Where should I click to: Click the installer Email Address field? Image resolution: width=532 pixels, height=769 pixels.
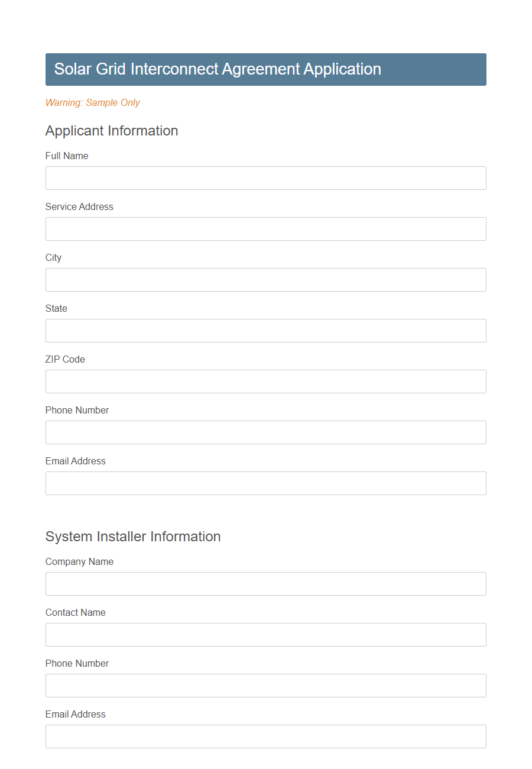(x=266, y=736)
